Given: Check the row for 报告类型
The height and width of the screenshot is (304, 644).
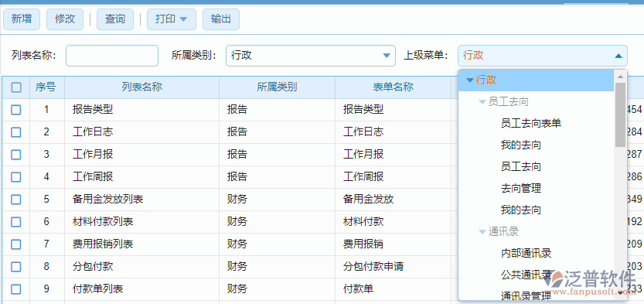Looking at the screenshot, I should click(x=16, y=110).
